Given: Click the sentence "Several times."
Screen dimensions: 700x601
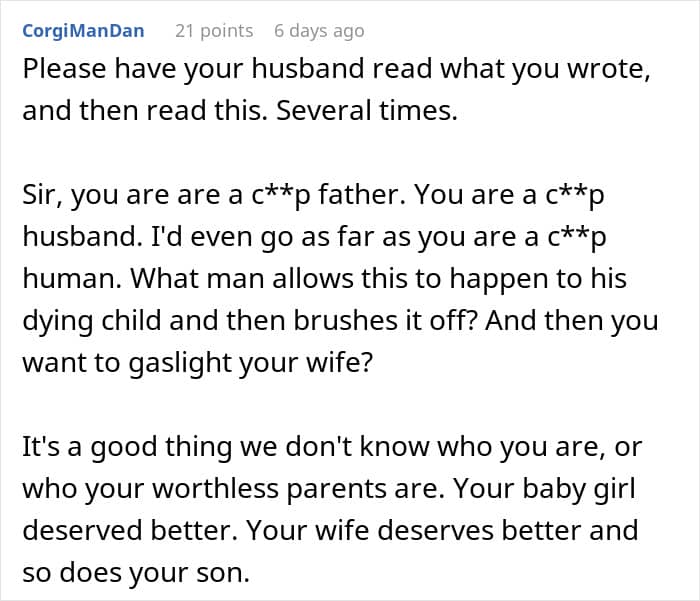Looking at the screenshot, I should (367, 111).
